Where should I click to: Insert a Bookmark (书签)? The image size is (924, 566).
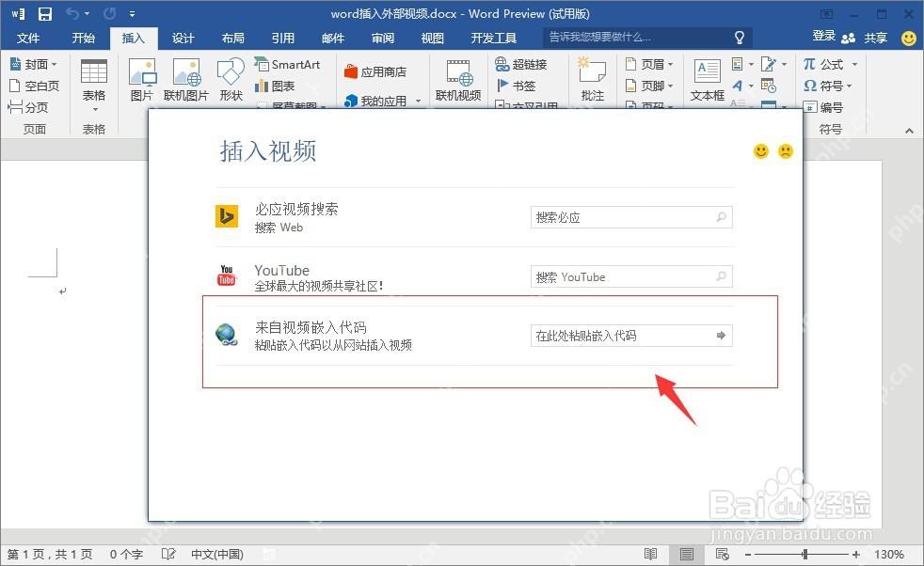517,86
